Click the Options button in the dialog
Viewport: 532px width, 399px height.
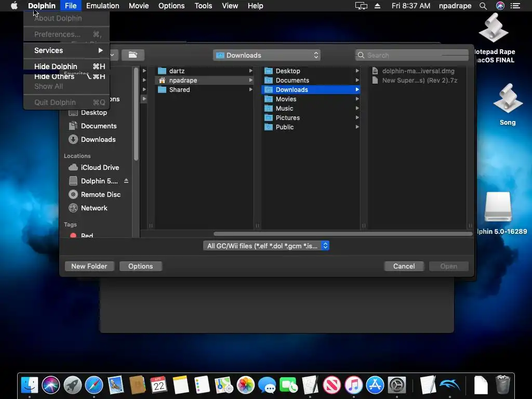(x=140, y=266)
